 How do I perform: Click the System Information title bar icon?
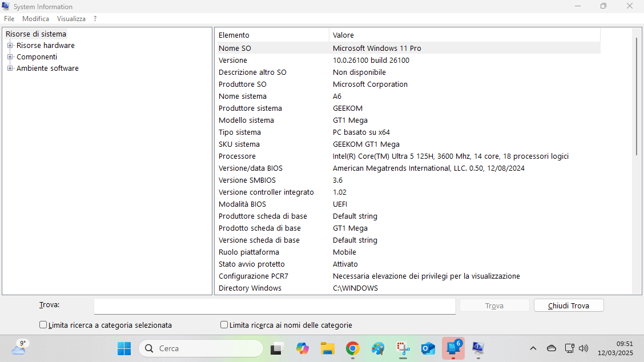[6, 6]
